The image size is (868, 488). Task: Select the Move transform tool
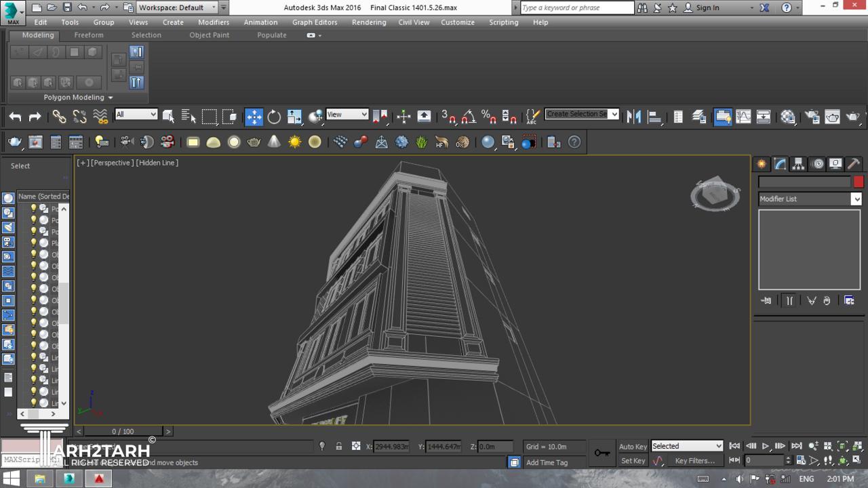(x=254, y=117)
